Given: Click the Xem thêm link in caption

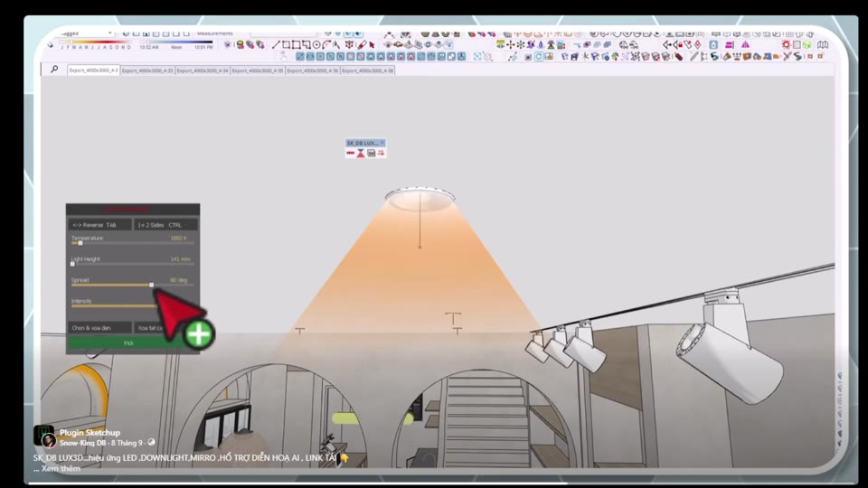Looking at the screenshot, I should [x=61, y=468].
